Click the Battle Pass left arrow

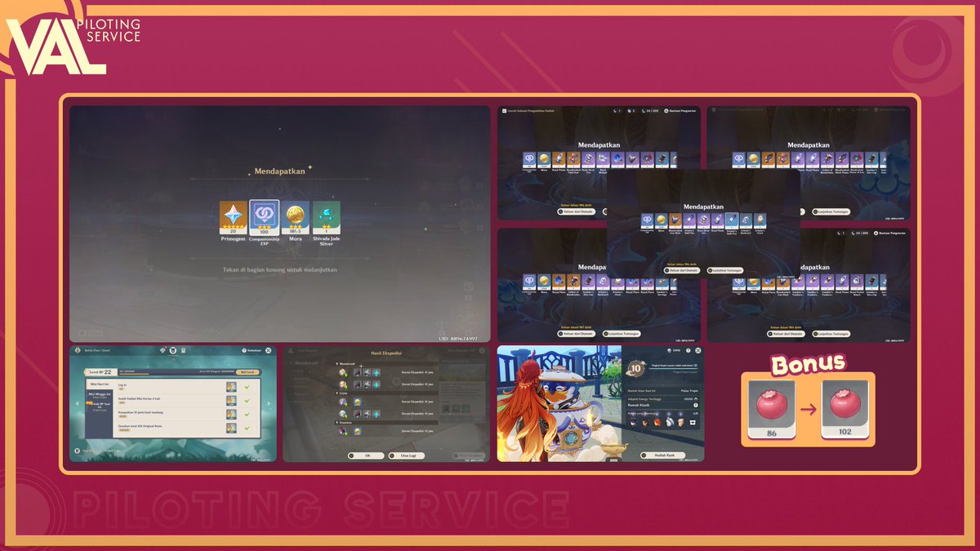point(77,403)
